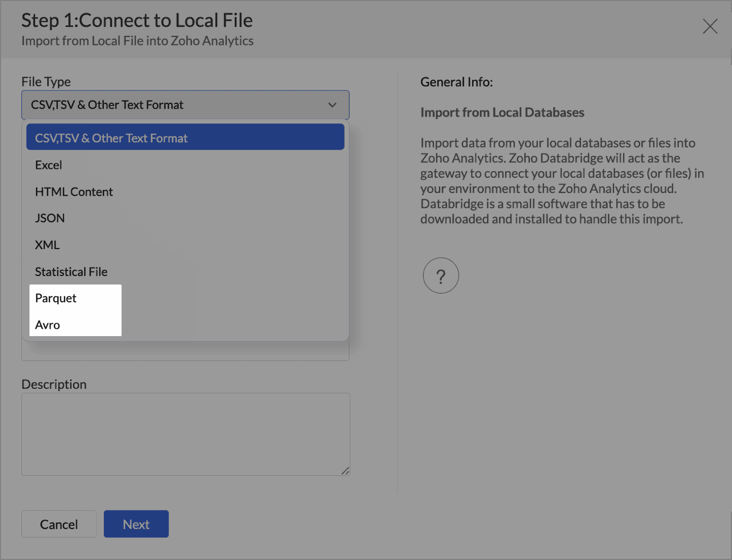Click the Description box resize handle
The height and width of the screenshot is (560, 732).
346,471
